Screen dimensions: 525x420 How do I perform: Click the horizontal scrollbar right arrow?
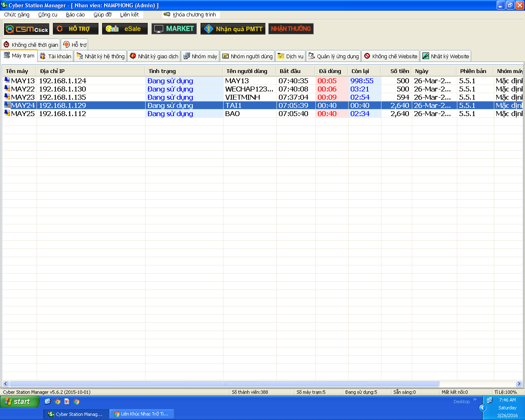click(x=519, y=384)
